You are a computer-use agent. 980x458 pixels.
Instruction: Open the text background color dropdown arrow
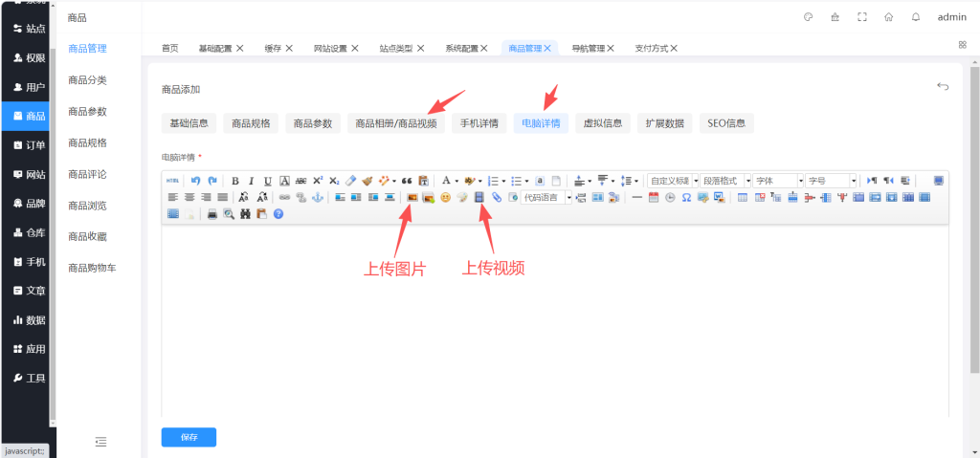click(480, 182)
